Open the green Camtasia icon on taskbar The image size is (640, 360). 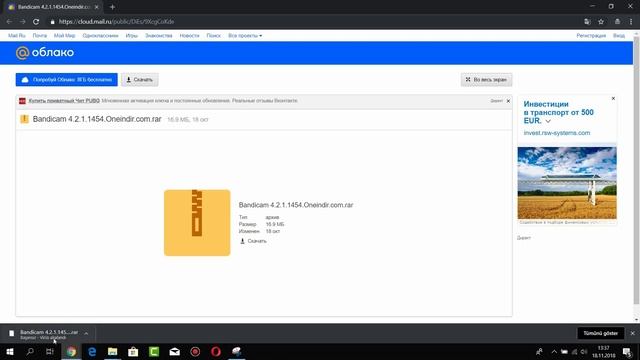154,351
